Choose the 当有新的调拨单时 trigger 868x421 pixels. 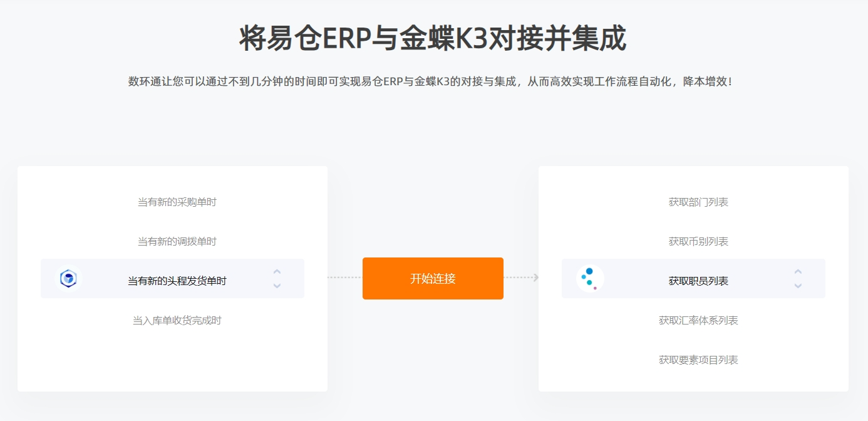(177, 241)
